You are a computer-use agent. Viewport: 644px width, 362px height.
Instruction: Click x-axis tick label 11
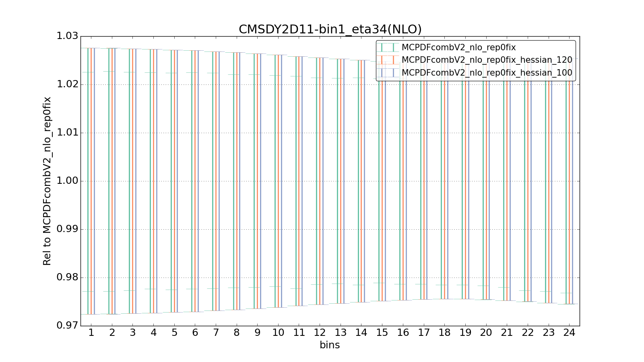click(x=299, y=333)
